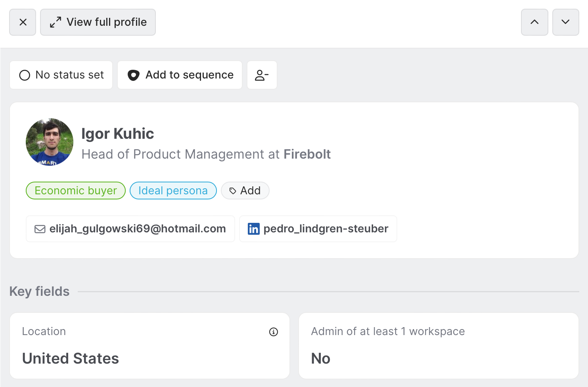Click the LinkedIn logo icon
Viewport: 588px width, 387px height.
point(254,229)
